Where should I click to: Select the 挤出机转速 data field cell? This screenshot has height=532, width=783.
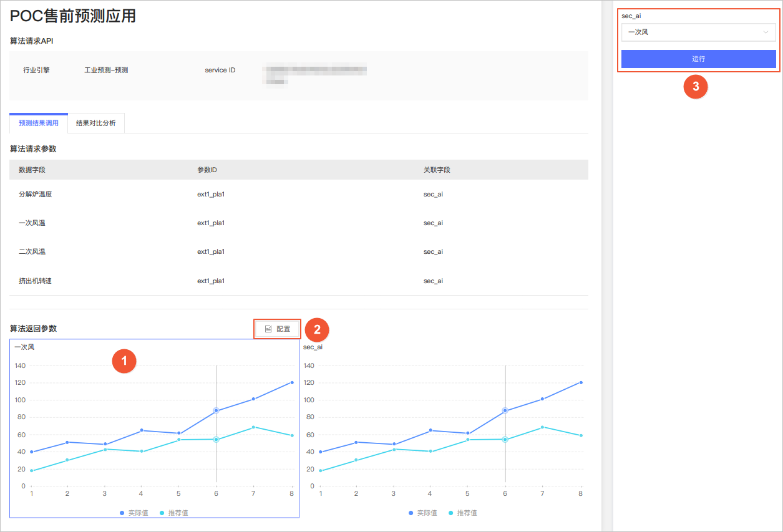click(36, 281)
